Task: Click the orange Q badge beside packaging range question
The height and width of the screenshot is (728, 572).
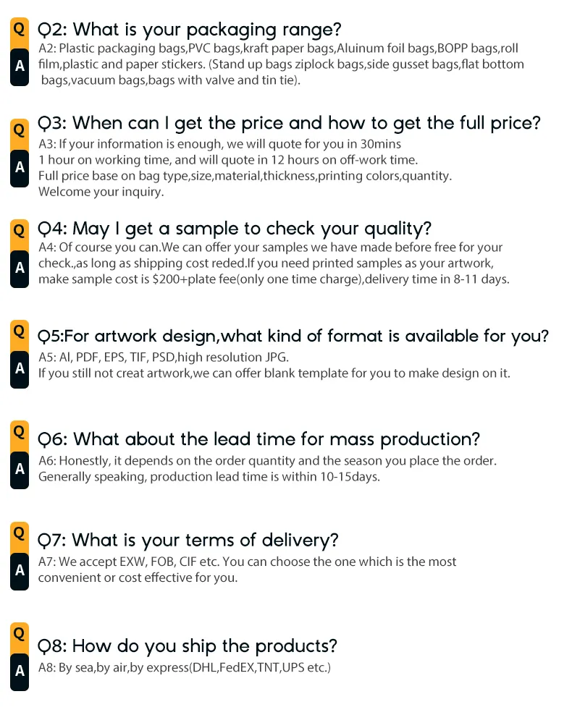Action: tap(20, 29)
